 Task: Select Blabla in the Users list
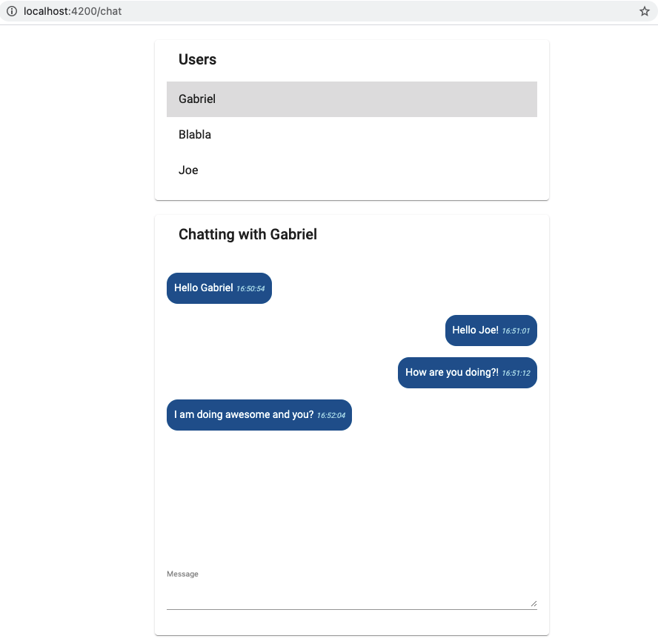tap(195, 134)
